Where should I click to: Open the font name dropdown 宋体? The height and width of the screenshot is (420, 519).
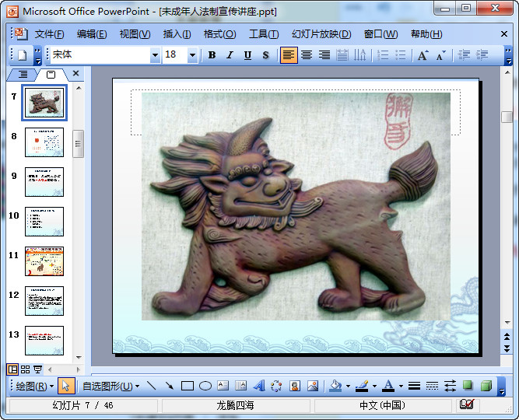pos(155,55)
